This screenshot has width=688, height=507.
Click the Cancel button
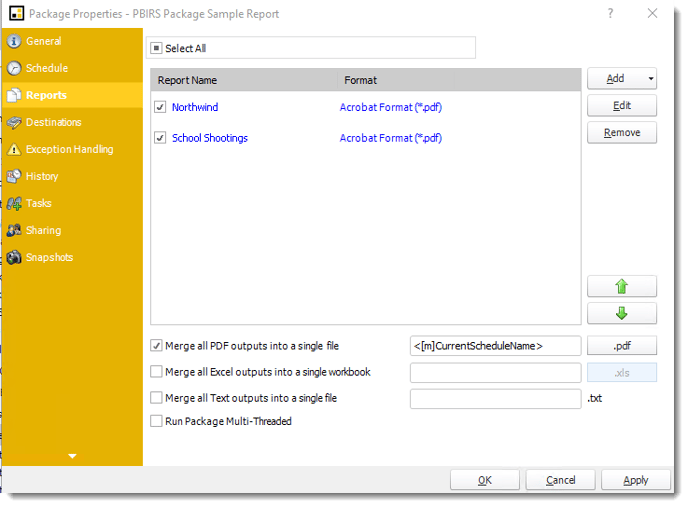coord(560,480)
